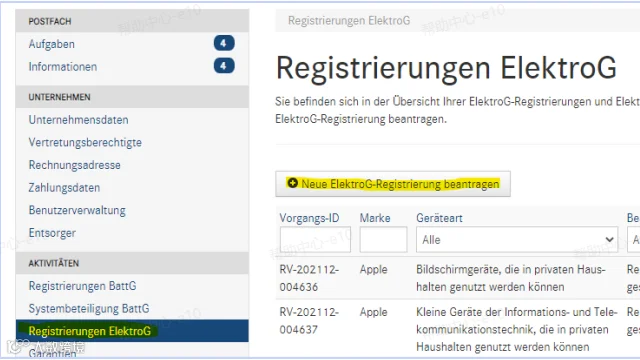Select the active Registrierungen ElektroG menu item

(x=132, y=331)
